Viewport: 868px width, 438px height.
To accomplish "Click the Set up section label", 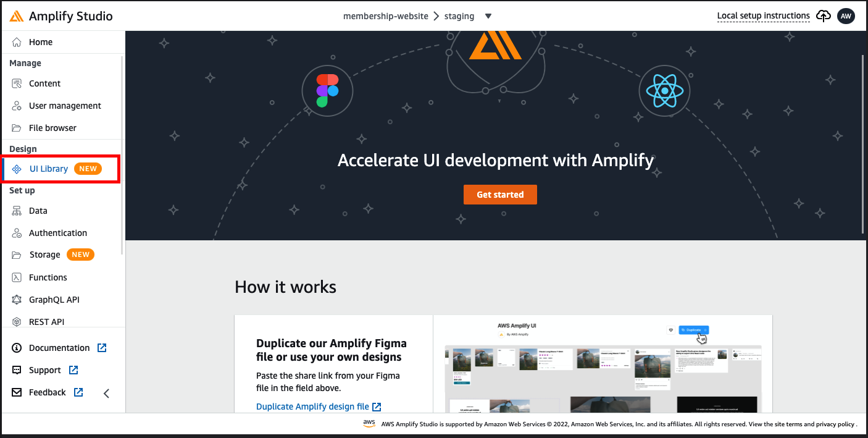I will (22, 190).
